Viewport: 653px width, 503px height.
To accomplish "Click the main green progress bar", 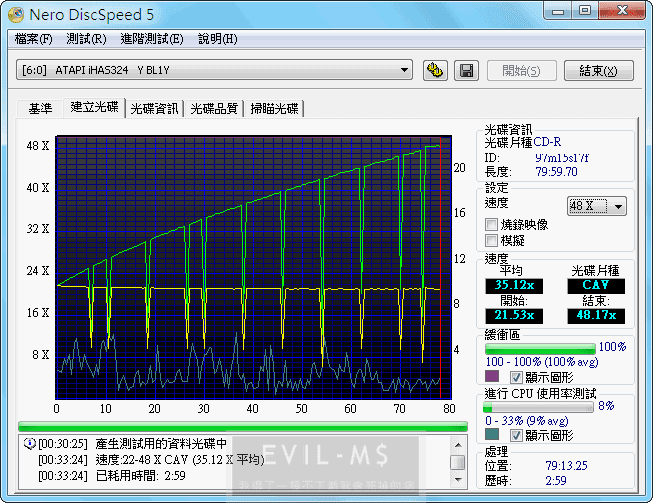I will tap(243, 426).
